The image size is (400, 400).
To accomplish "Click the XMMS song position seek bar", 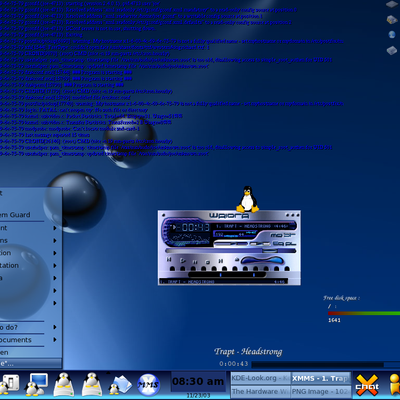I will click(230, 251).
